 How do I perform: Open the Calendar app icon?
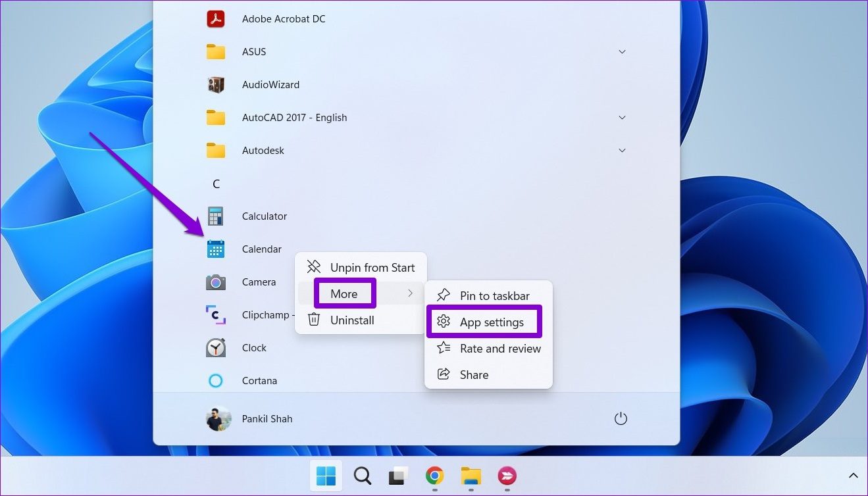point(216,249)
